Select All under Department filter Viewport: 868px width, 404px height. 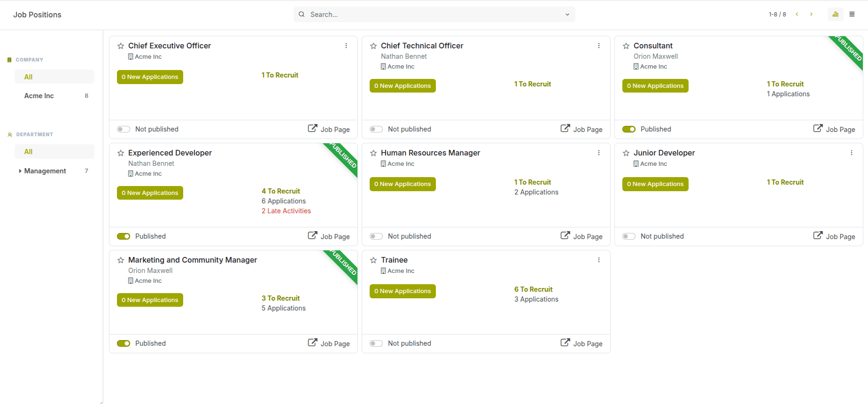pyautogui.click(x=29, y=152)
